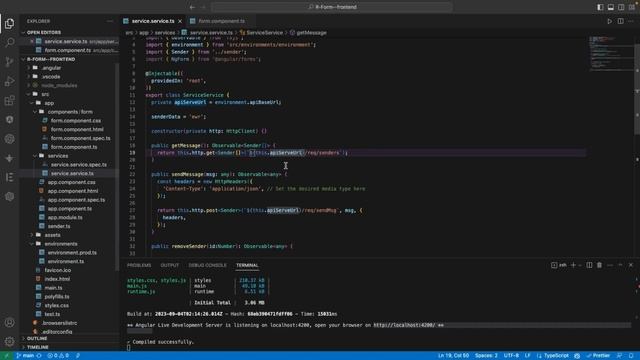Close the terminal panel
The width and height of the screenshot is (640, 360).
click(631, 265)
